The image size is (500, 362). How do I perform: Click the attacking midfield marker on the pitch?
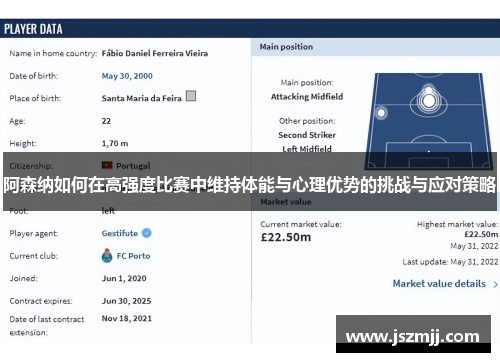429,100
